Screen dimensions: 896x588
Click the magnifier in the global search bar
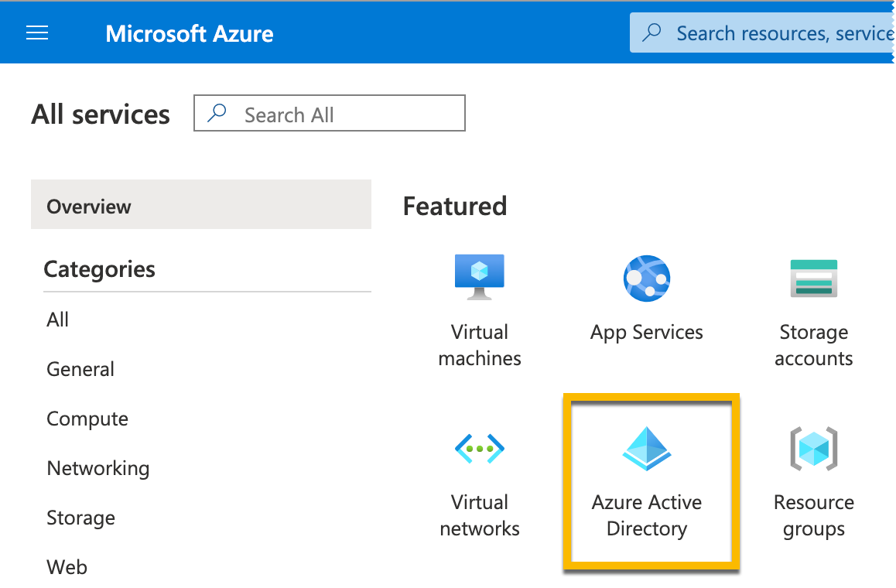pyautogui.click(x=651, y=32)
